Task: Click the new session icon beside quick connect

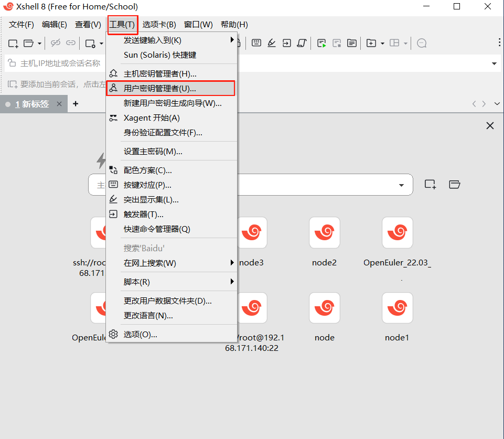Action: 431,185
